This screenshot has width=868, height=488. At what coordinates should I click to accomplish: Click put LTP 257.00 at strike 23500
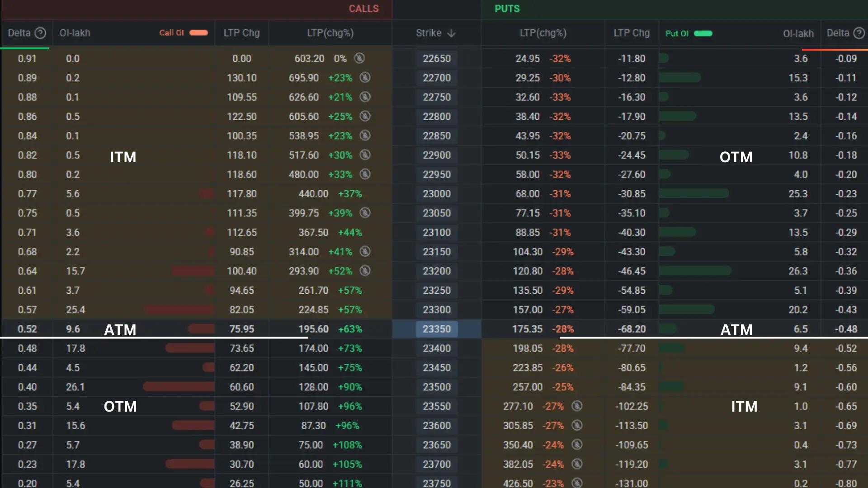pyautogui.click(x=528, y=387)
